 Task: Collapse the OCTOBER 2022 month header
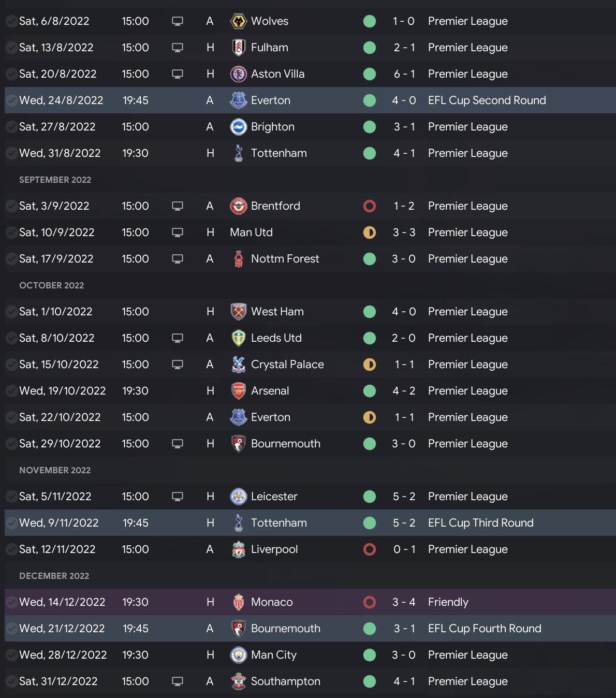(51, 285)
